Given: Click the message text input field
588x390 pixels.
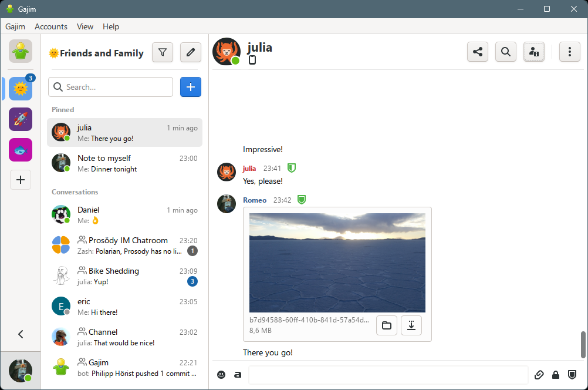Looking at the screenshot, I should click(x=388, y=375).
